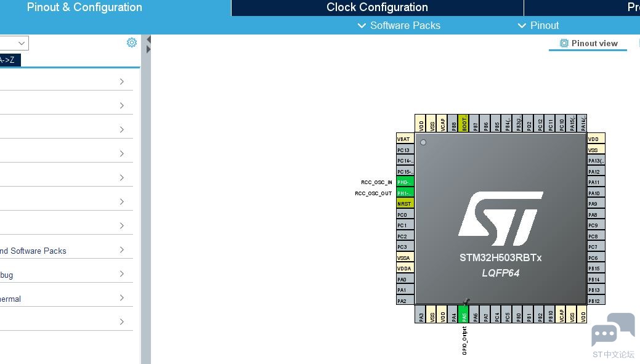Open the category filter combo box

pos(14,43)
